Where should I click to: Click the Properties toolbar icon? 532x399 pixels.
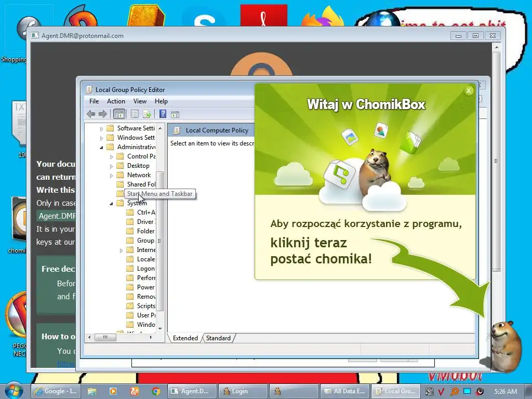pyautogui.click(x=135, y=114)
